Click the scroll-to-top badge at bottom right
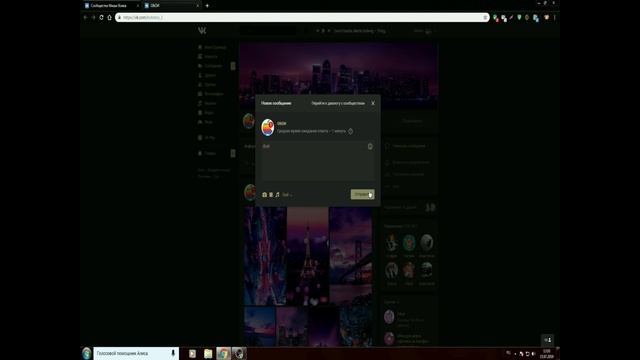640x360 pixels. tap(548, 340)
